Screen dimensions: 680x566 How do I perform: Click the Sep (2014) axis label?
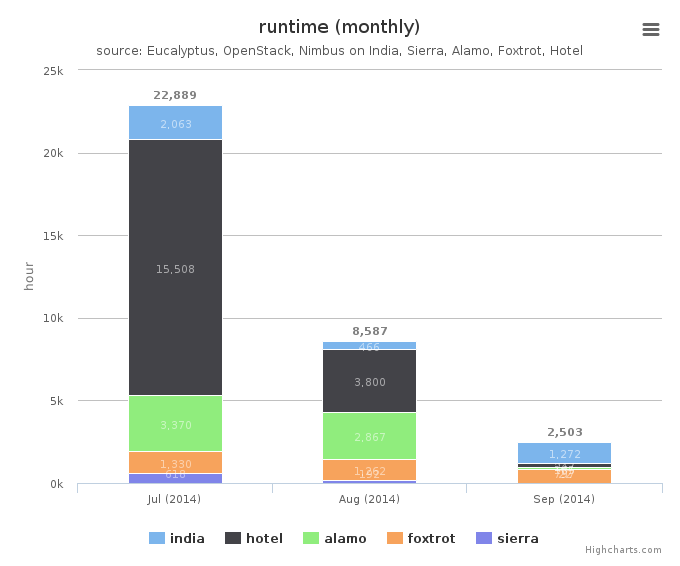564,499
